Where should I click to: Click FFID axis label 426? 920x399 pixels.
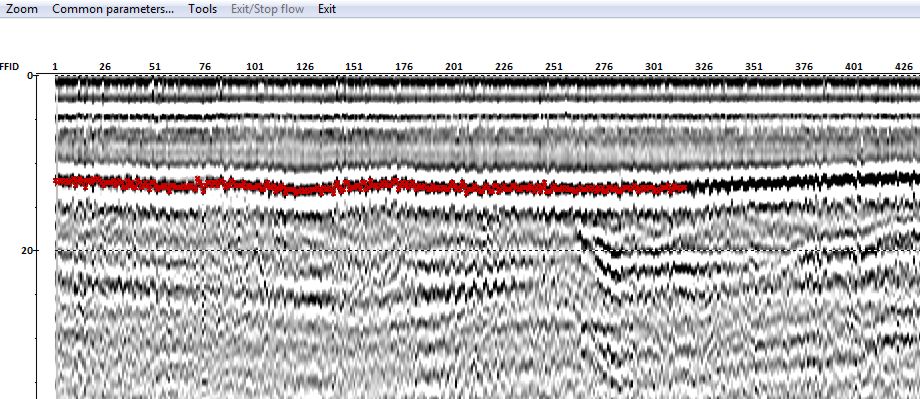[x=904, y=67]
